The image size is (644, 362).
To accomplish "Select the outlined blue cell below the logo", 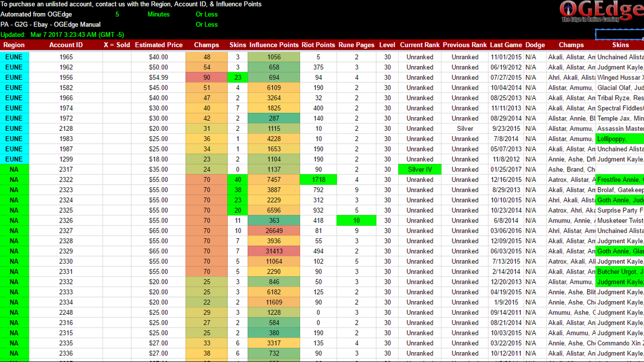I will tap(620, 35).
